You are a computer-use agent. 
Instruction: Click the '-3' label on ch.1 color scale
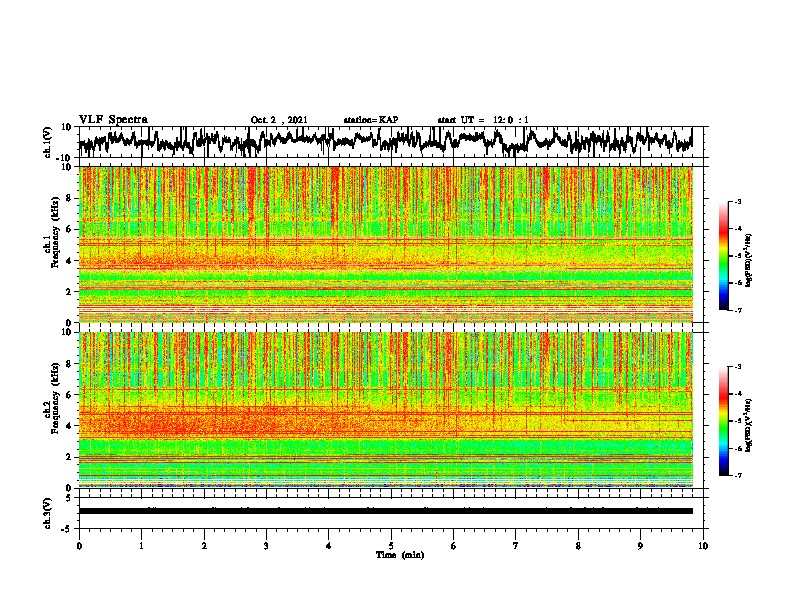coord(738,202)
